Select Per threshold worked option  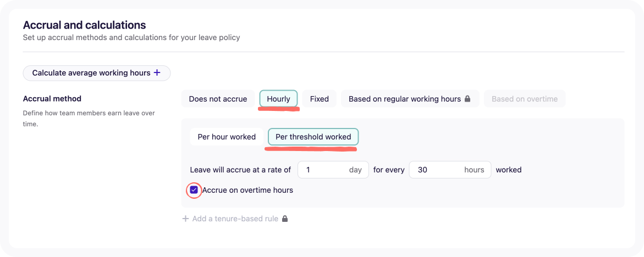(x=313, y=137)
